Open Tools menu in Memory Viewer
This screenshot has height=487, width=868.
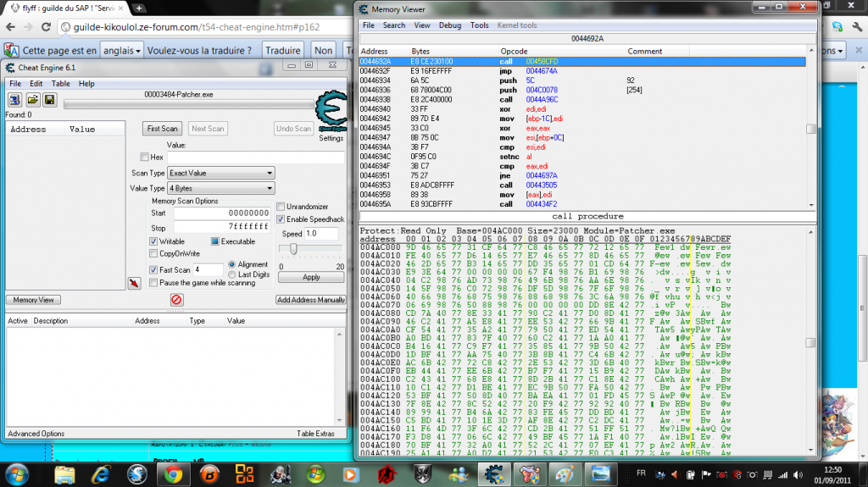pyautogui.click(x=480, y=25)
